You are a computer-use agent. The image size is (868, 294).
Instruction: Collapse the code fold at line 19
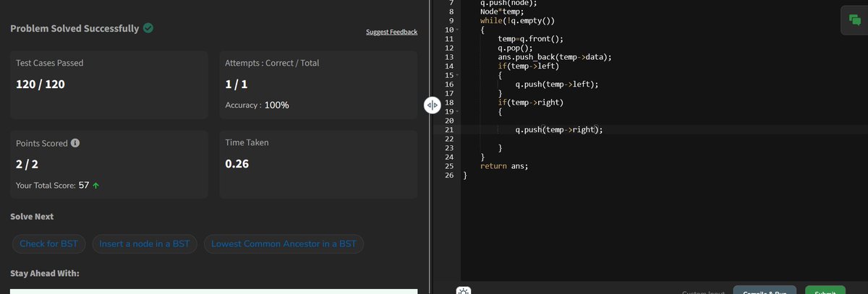tap(457, 112)
